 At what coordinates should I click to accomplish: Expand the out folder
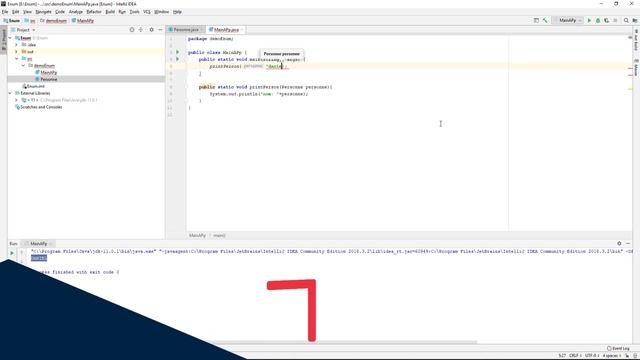tap(16, 52)
